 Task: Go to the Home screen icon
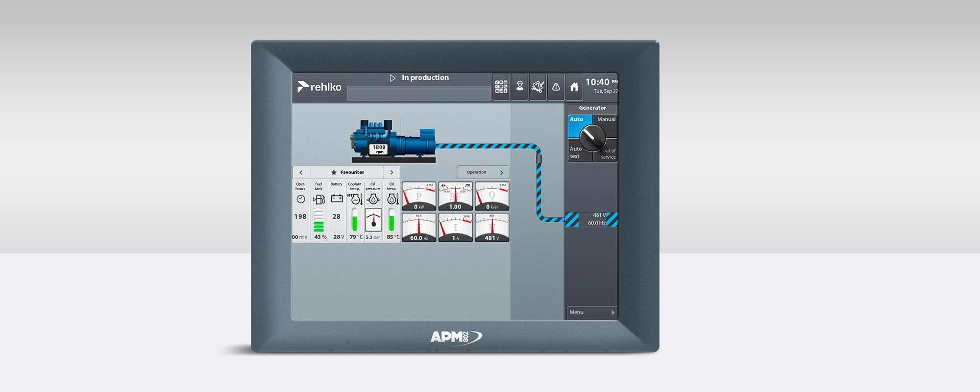click(x=574, y=87)
